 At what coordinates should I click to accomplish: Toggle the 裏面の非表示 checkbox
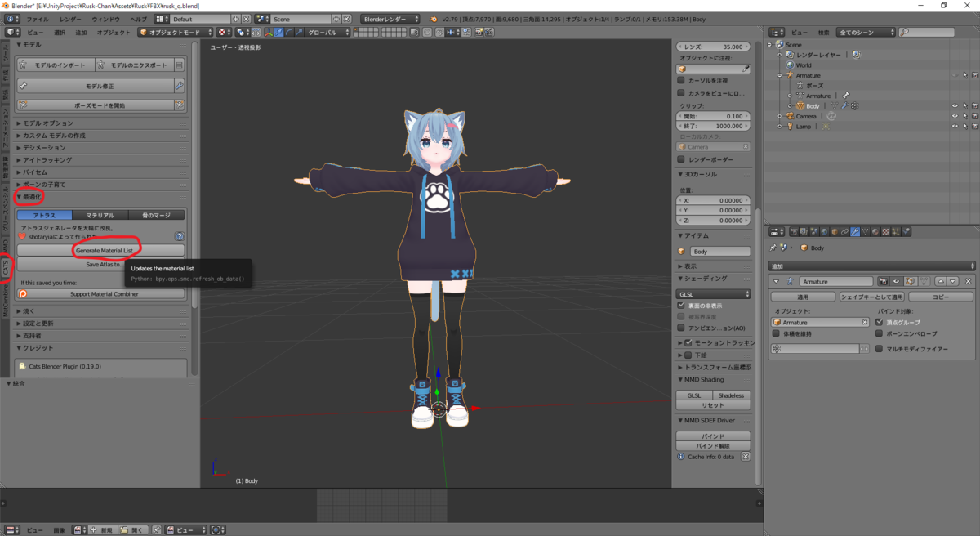pos(681,305)
